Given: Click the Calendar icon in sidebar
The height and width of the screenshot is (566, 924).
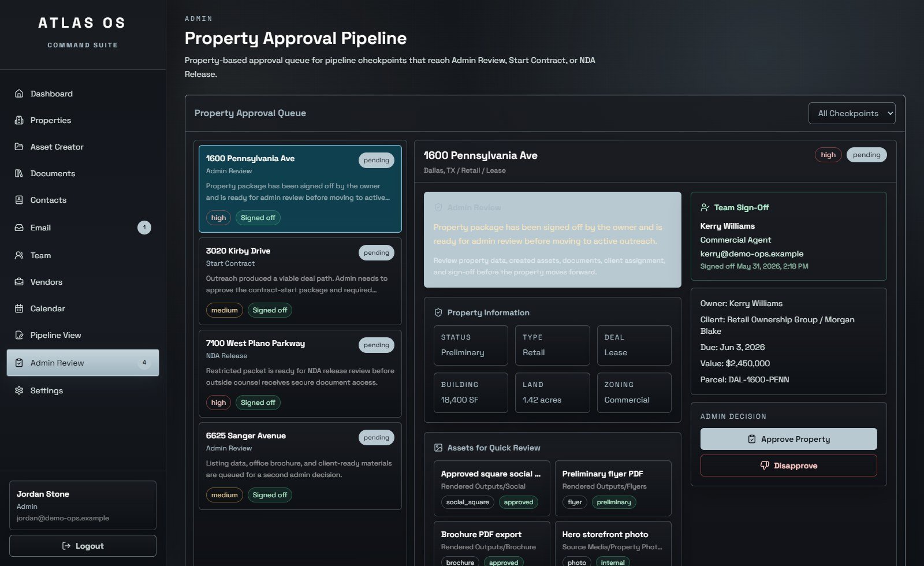Looking at the screenshot, I should (19, 308).
